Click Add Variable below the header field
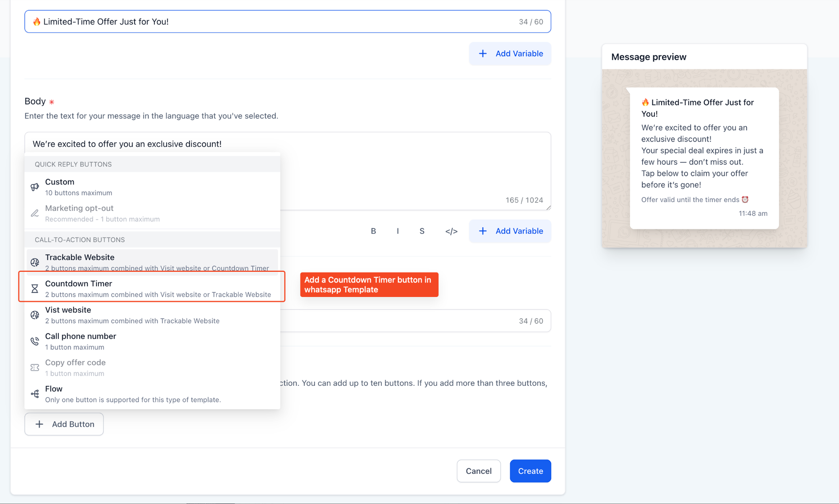This screenshot has height=504, width=839. (510, 54)
